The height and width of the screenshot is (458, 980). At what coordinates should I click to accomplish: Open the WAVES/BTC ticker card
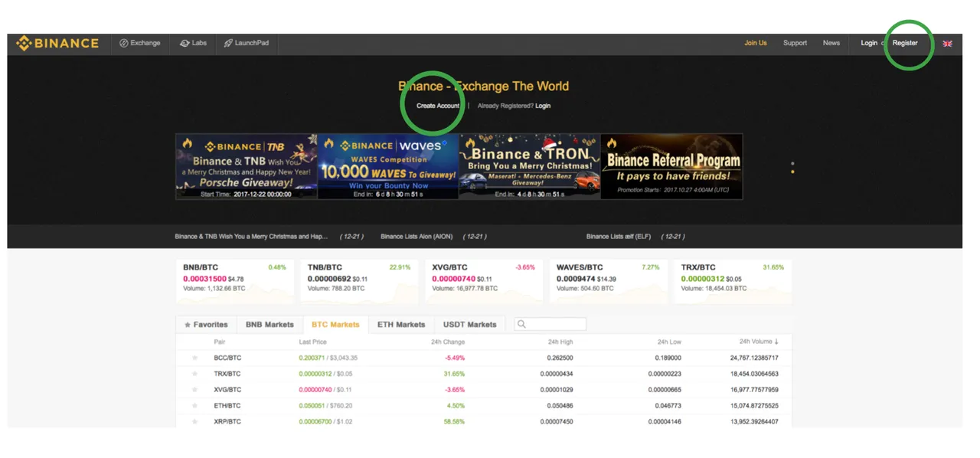(609, 281)
